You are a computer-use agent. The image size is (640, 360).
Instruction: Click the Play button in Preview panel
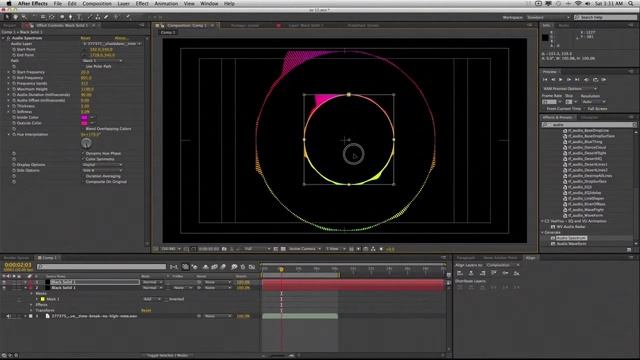[560, 80]
